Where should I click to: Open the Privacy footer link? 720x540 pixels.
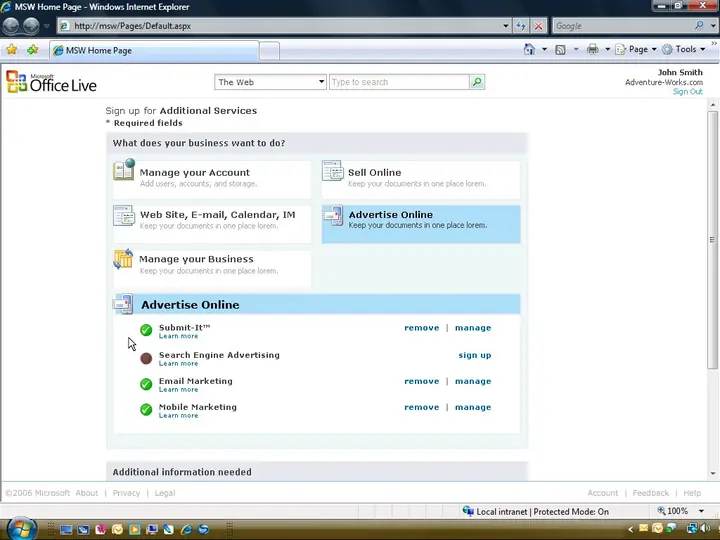[x=126, y=493]
